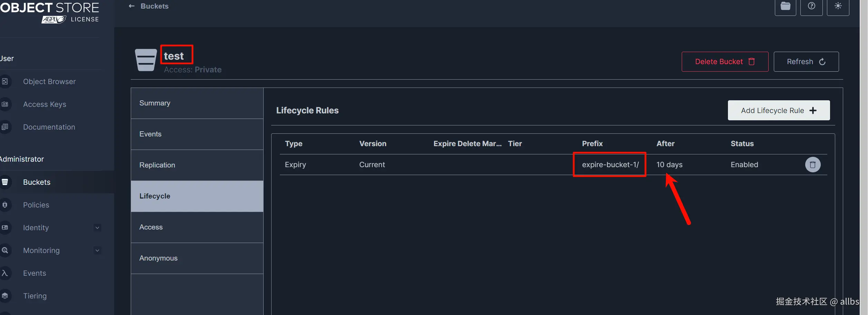This screenshot has width=868, height=315.
Task: Click the Enabled status cell
Action: (x=744, y=165)
